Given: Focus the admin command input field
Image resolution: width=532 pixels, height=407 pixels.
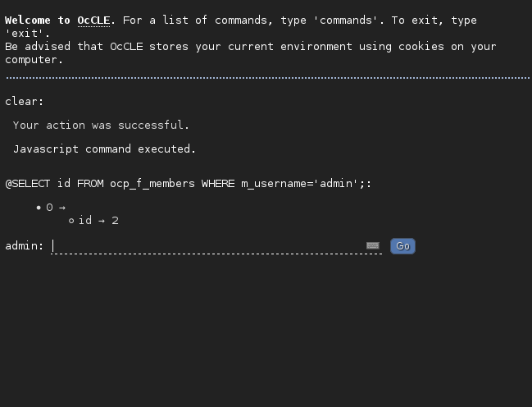Looking at the screenshot, I should [209, 245].
